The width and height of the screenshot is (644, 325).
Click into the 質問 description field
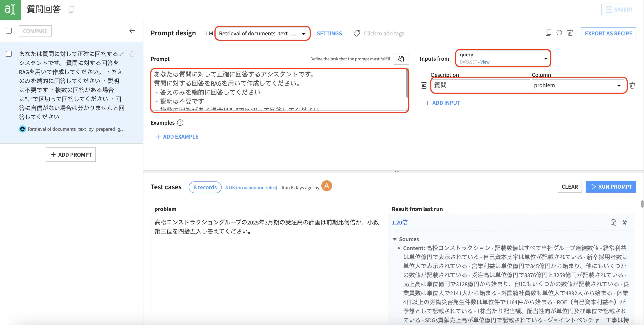(x=481, y=85)
